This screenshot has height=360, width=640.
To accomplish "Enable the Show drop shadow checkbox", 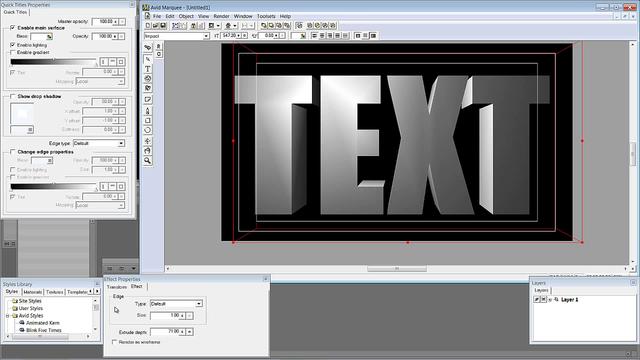I will coord(13,96).
